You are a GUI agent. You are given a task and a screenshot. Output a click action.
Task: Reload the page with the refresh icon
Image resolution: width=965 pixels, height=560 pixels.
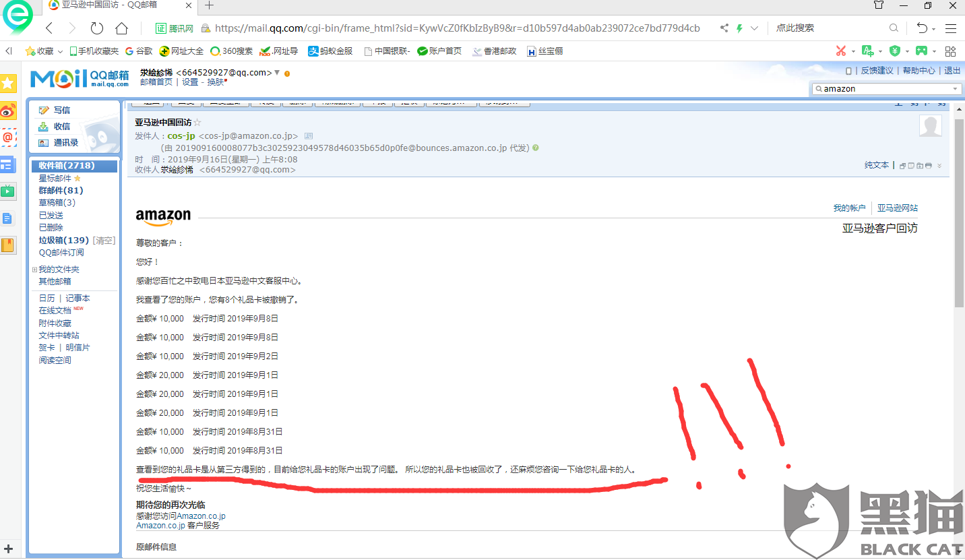pos(97,28)
